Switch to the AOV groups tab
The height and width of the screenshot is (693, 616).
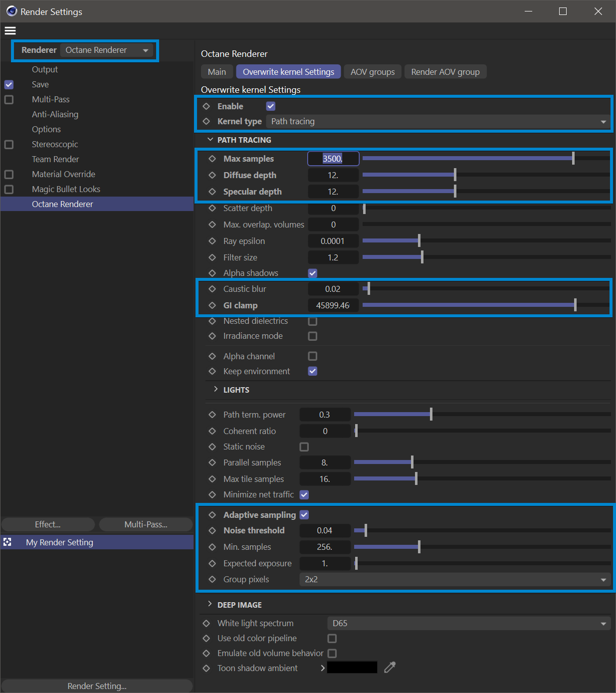coord(372,72)
